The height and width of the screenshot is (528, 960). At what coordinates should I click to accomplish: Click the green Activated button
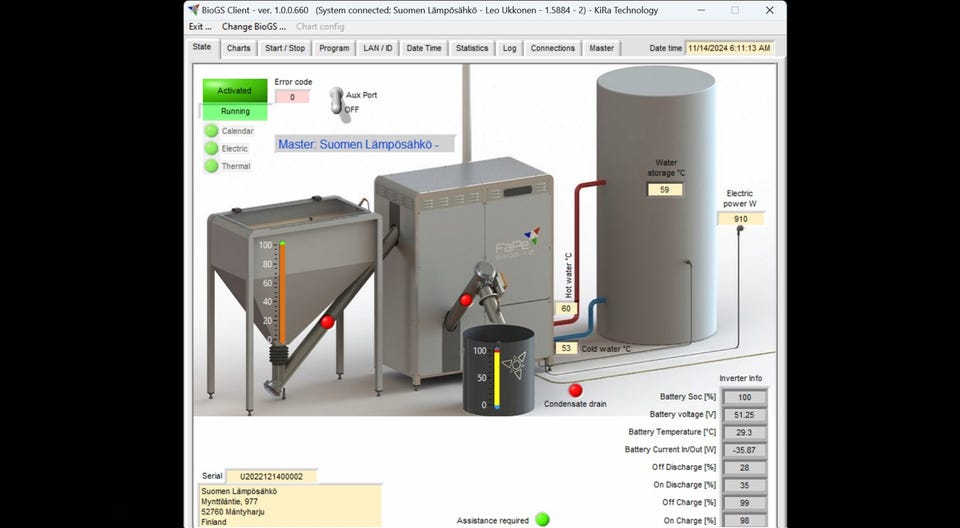tap(235, 91)
